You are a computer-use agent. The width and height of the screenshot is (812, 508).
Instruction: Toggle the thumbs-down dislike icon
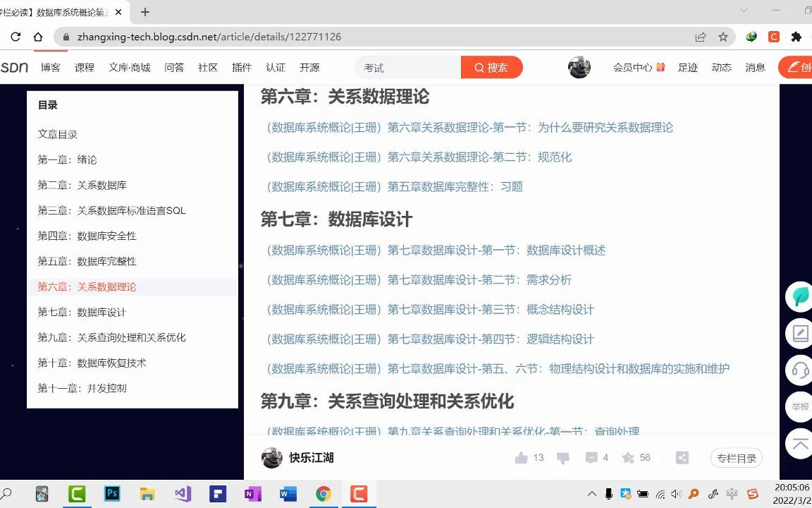coord(562,457)
